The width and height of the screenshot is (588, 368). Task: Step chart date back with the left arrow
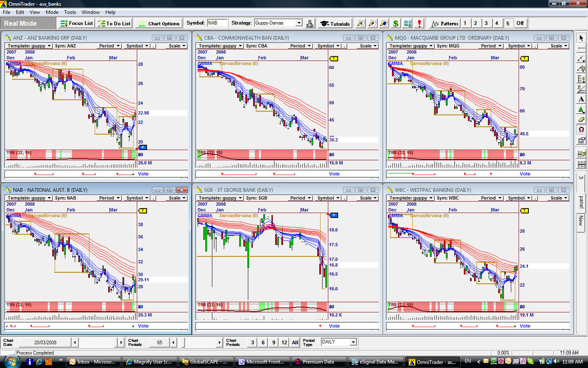(74, 342)
